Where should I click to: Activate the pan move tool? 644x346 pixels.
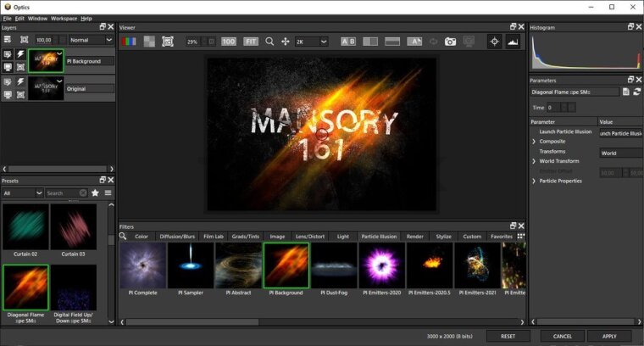click(x=286, y=41)
